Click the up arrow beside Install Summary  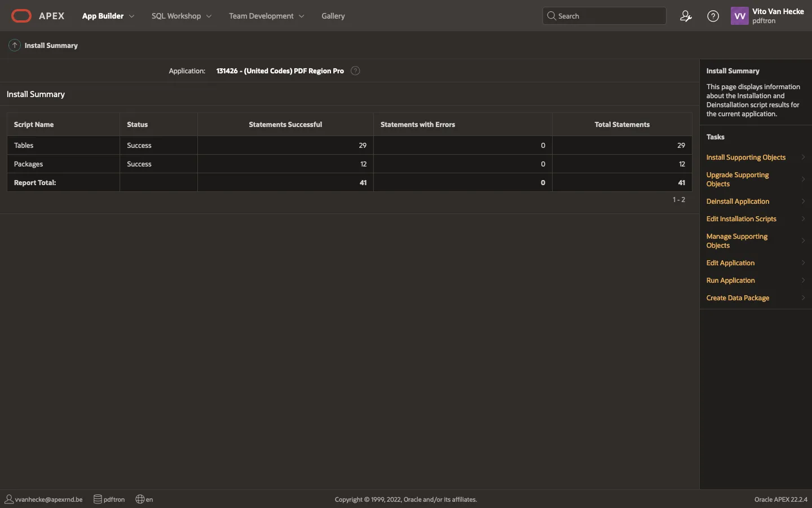[15, 45]
